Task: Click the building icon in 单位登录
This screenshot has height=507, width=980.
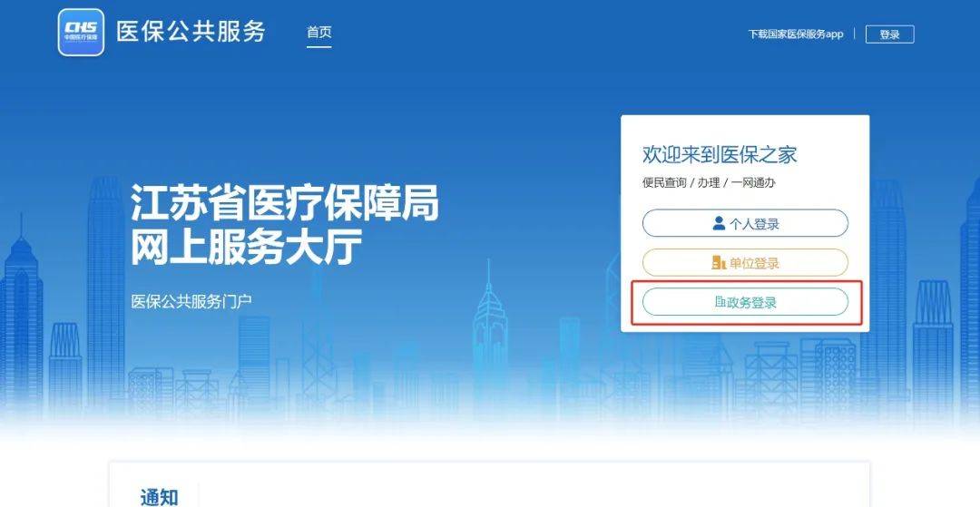Action: click(x=719, y=263)
